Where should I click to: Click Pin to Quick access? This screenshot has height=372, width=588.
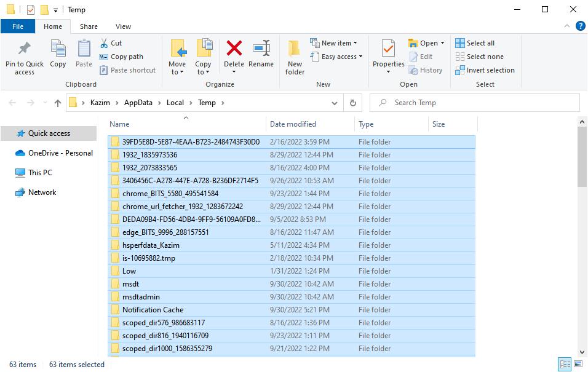24,56
